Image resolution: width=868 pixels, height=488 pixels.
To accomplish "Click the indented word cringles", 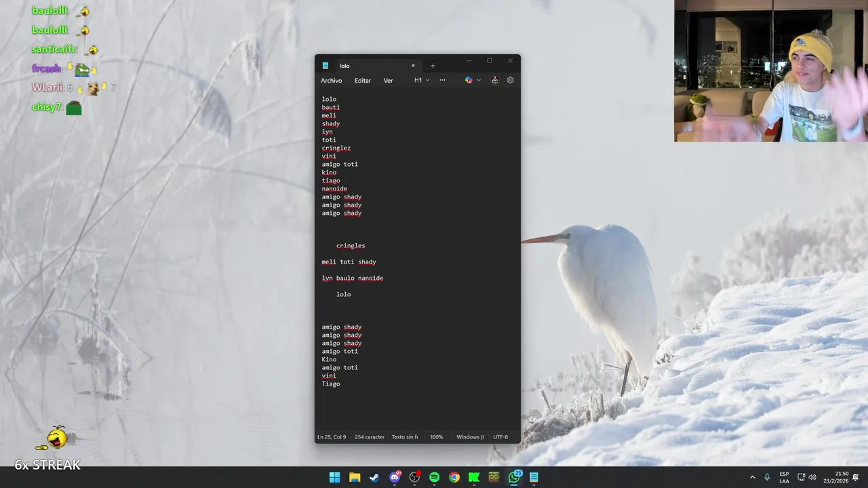I will [351, 245].
